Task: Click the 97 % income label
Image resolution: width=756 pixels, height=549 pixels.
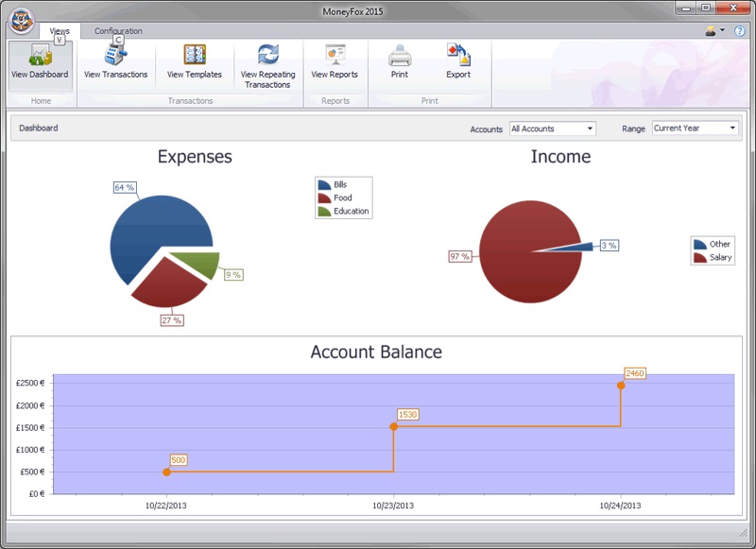Action: pyautogui.click(x=460, y=256)
